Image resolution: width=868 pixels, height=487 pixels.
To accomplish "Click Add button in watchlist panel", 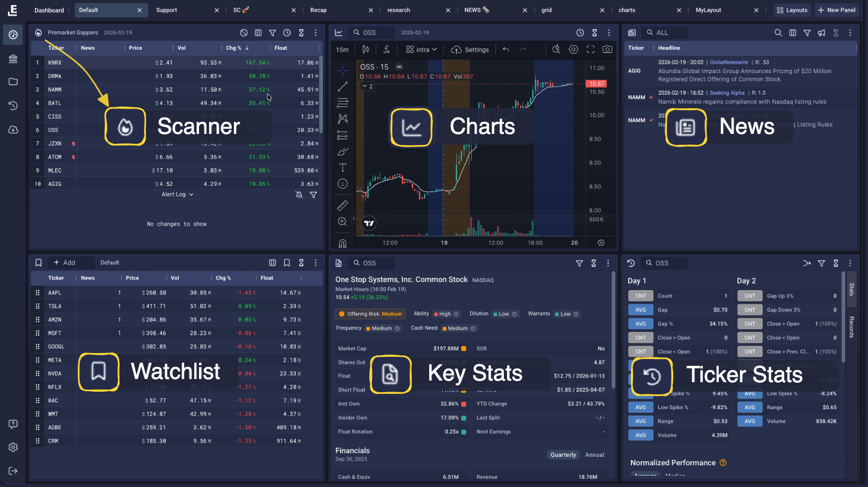I will (65, 263).
